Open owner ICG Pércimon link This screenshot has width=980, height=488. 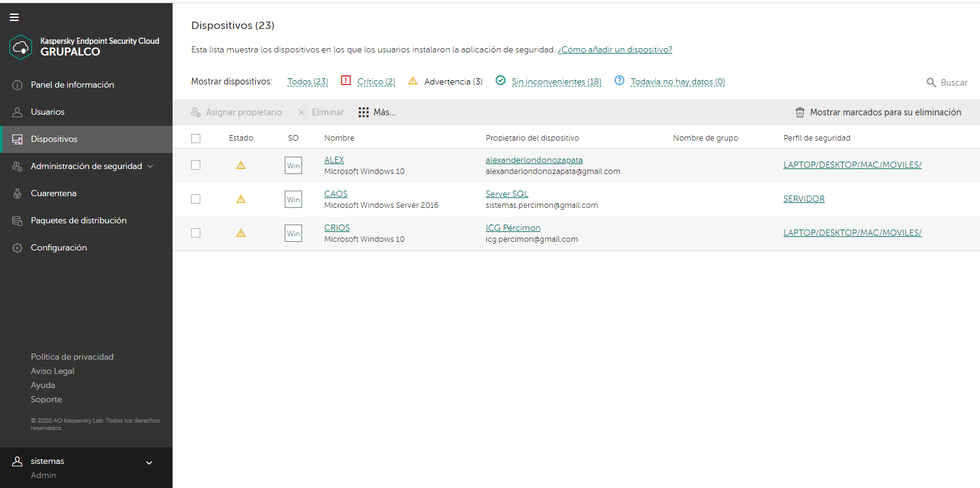coord(513,228)
